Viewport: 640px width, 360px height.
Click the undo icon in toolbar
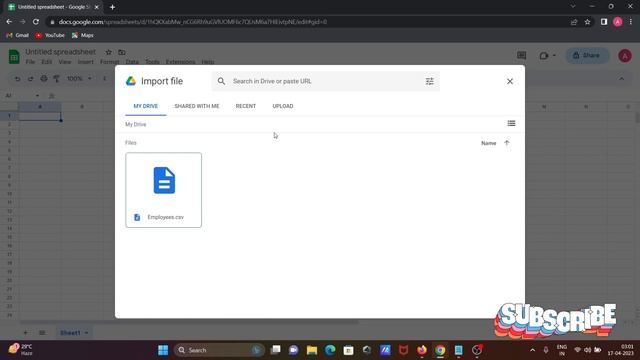click(17, 78)
